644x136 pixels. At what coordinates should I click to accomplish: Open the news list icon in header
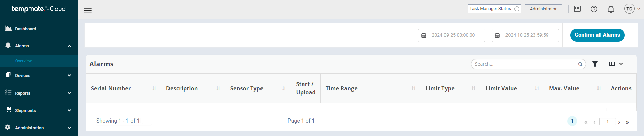(577, 9)
